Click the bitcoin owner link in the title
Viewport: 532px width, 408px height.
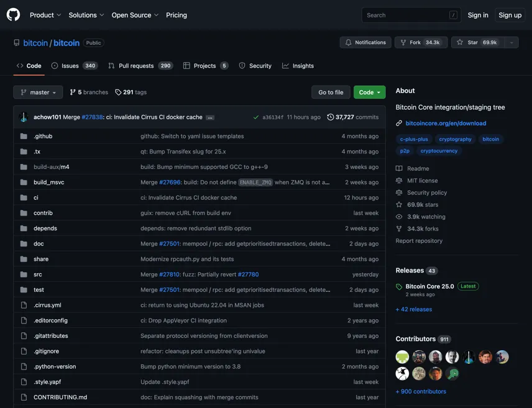click(35, 43)
